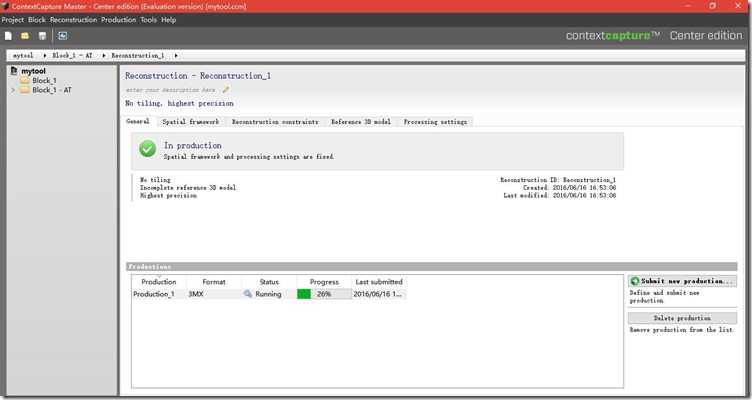The width and height of the screenshot is (752, 400).
Task: Click the green checkmark In production icon
Action: pos(147,149)
